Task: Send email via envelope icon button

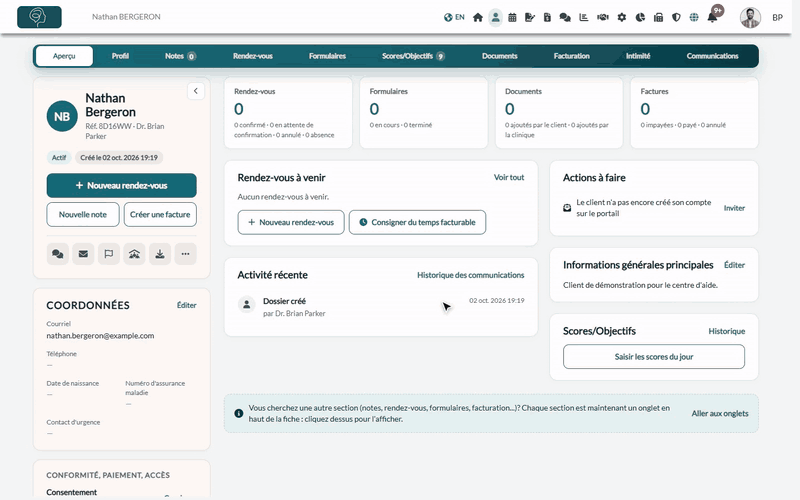Action: pyautogui.click(x=83, y=254)
